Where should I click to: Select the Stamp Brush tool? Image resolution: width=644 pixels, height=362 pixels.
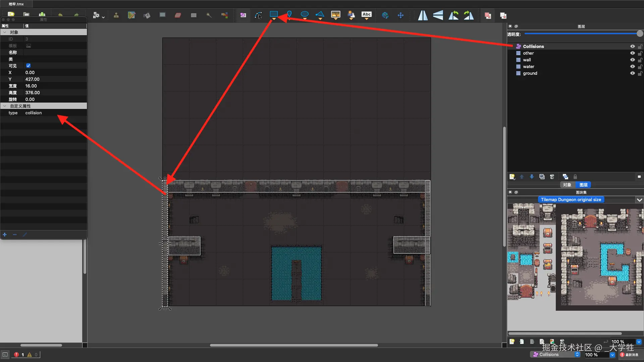pyautogui.click(x=116, y=15)
